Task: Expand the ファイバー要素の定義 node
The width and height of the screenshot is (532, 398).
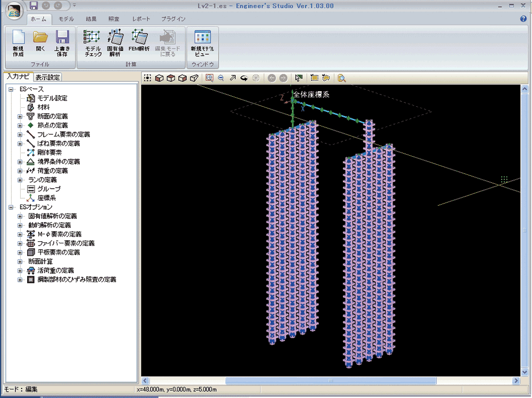Action: point(20,243)
